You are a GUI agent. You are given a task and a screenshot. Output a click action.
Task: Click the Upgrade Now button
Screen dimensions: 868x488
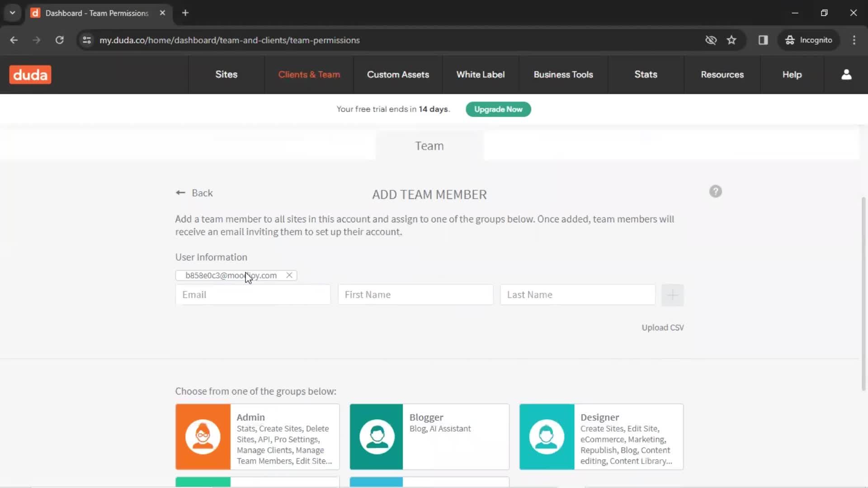498,109
